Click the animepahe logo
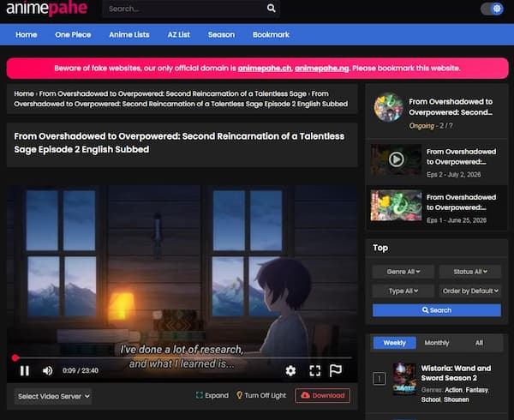Image resolution: width=514 pixels, height=420 pixels. coord(47,9)
